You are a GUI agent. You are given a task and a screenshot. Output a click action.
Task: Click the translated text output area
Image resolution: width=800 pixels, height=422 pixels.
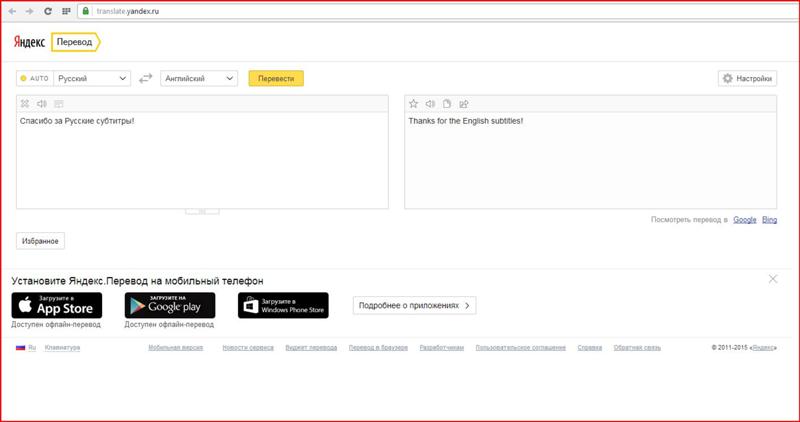[591, 160]
